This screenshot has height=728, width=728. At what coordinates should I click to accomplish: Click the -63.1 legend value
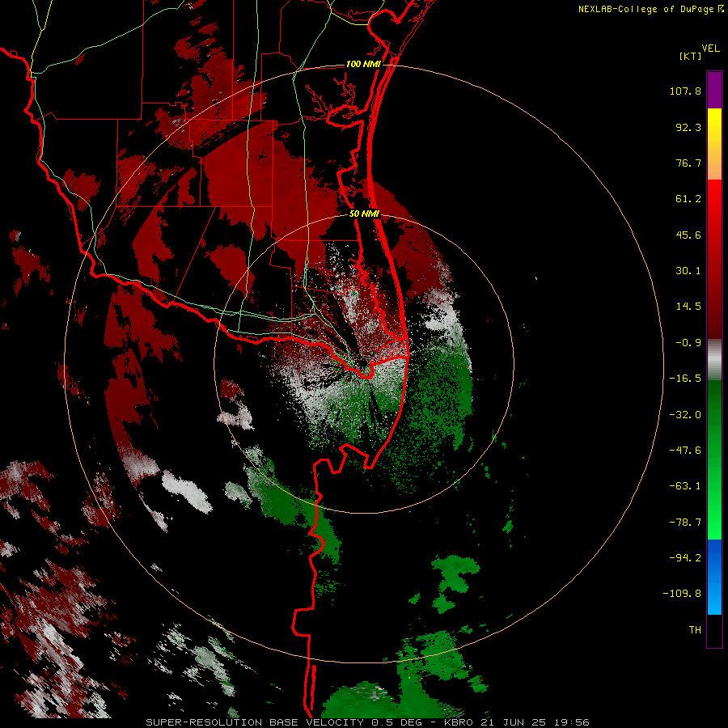[685, 486]
